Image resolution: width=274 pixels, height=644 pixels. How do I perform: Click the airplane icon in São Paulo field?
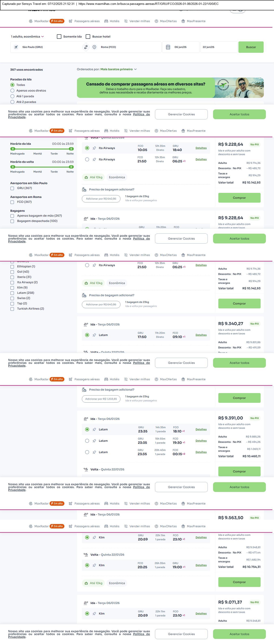[x=16, y=47]
